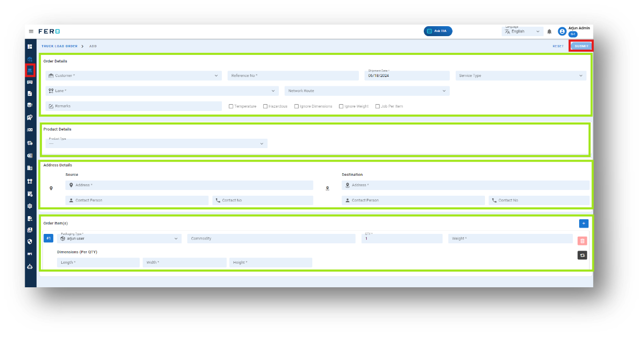Add a new order item with the plus button
The width and height of the screenshot is (644, 337).
[x=584, y=223]
